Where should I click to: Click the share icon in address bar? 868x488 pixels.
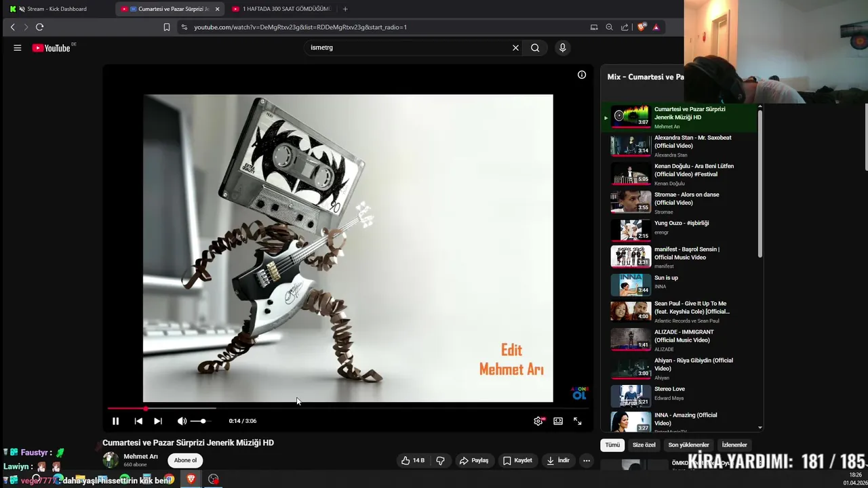click(625, 27)
